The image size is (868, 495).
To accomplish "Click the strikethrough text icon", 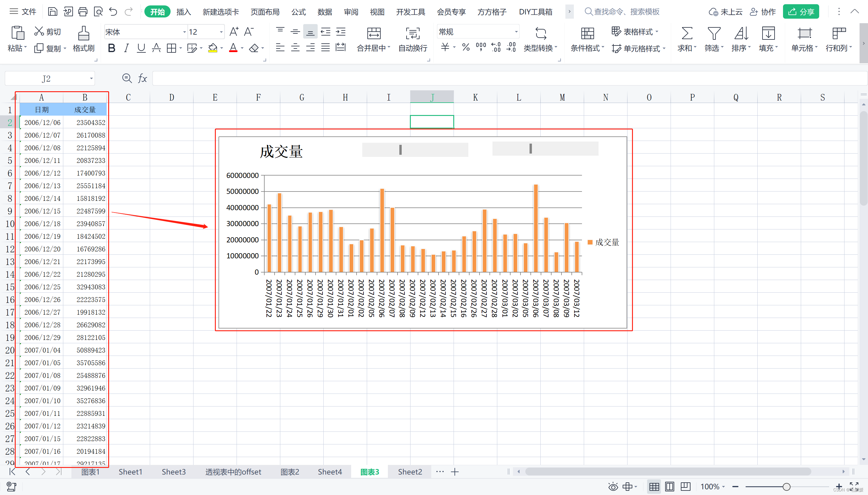I will (x=156, y=48).
